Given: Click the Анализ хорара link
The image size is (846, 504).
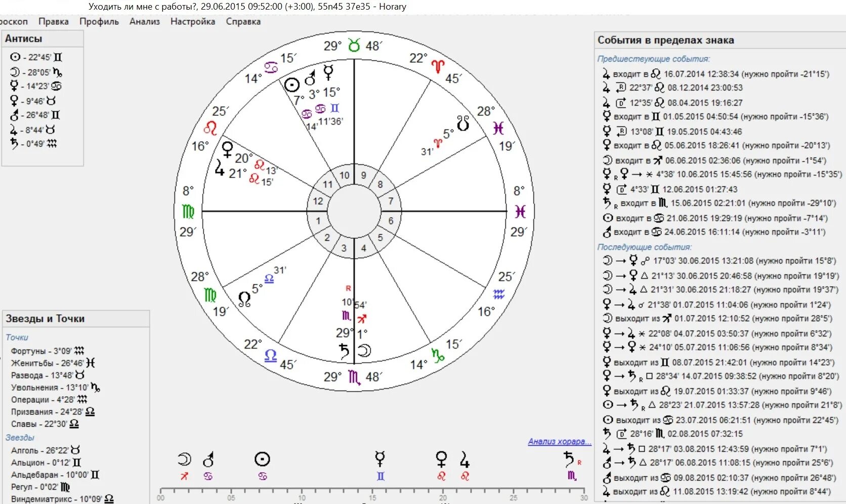Looking at the screenshot, I should click(x=560, y=441).
